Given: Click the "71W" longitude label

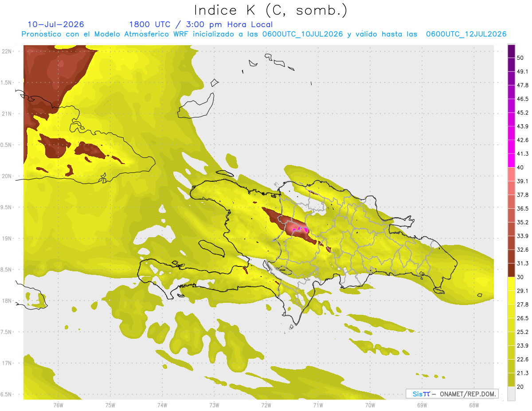Looking at the screenshot, I should click(x=318, y=405).
